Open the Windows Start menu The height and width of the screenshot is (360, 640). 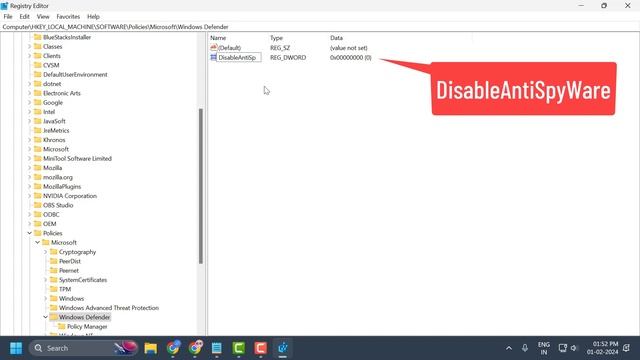coord(16,348)
